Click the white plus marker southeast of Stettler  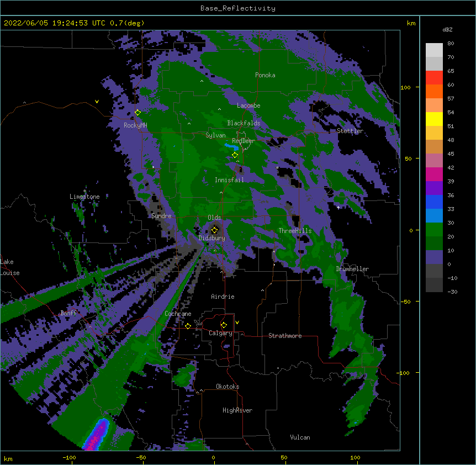pos(338,207)
